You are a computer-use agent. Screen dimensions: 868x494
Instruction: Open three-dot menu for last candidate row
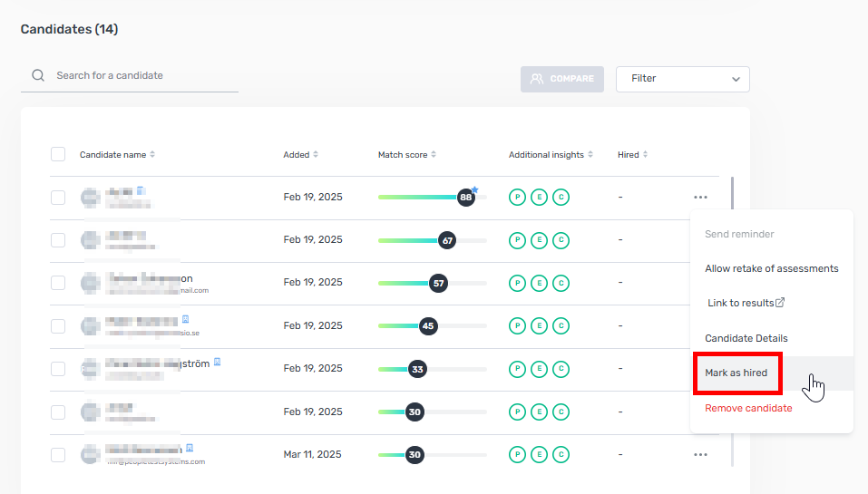click(699, 454)
